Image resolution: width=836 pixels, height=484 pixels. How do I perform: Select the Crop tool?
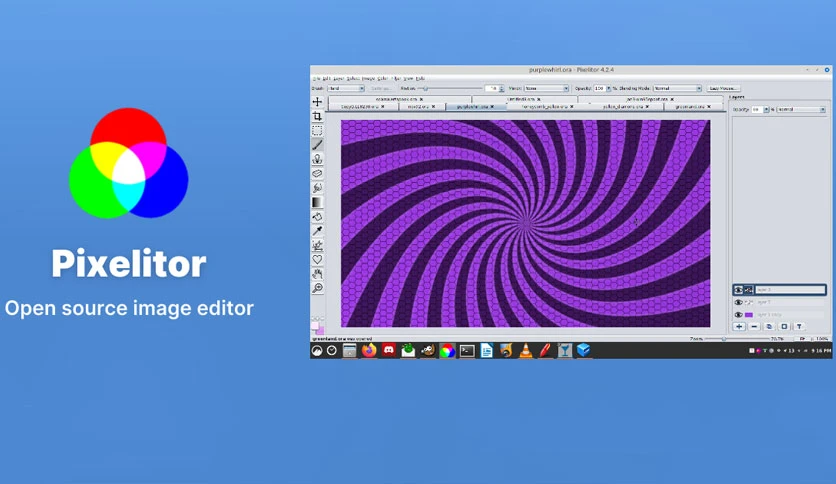click(x=317, y=116)
